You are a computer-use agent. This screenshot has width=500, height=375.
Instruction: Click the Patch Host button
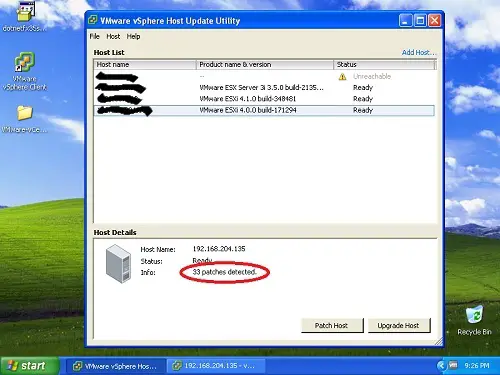[332, 325]
